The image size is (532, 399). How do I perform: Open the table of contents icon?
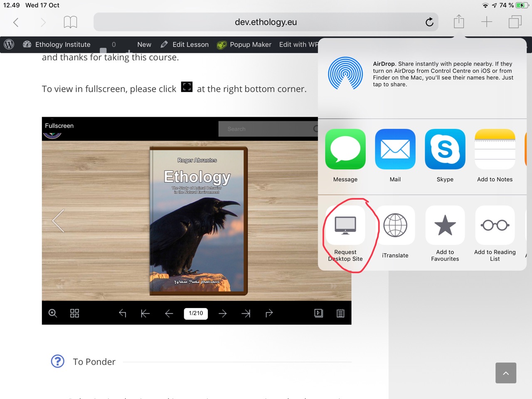point(340,313)
